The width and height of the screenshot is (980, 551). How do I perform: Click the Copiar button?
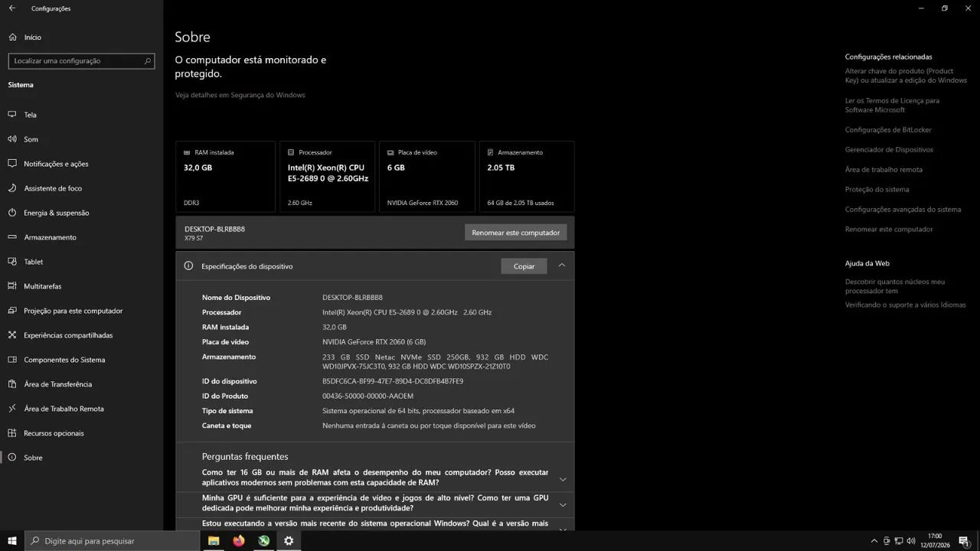click(524, 266)
